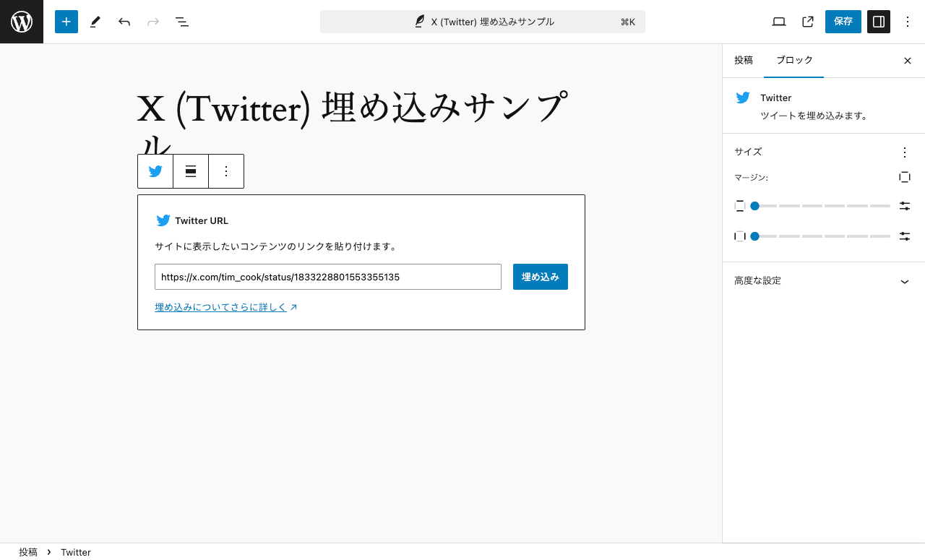Open the document overview list view
Viewport: 925px width, 560px height.
point(182,22)
